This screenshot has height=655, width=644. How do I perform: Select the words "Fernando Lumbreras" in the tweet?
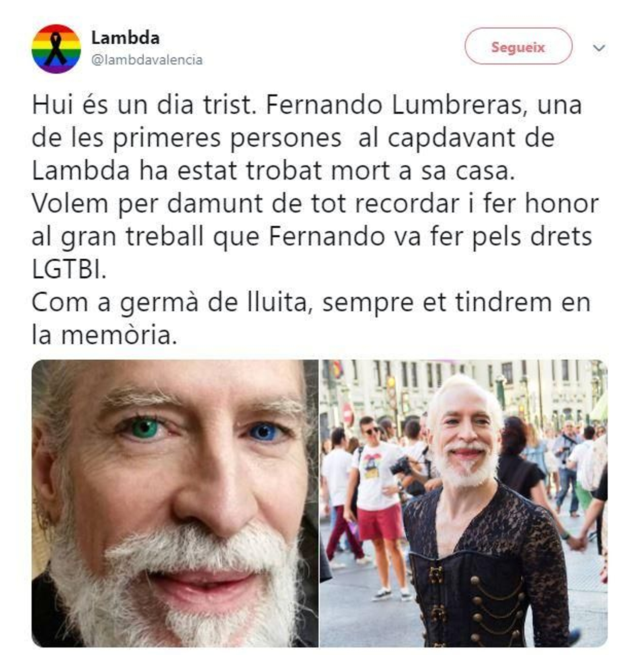click(396, 105)
